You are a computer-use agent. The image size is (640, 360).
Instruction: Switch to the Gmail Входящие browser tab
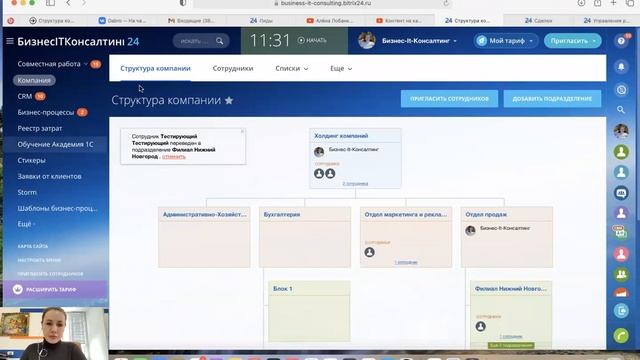(x=192, y=20)
